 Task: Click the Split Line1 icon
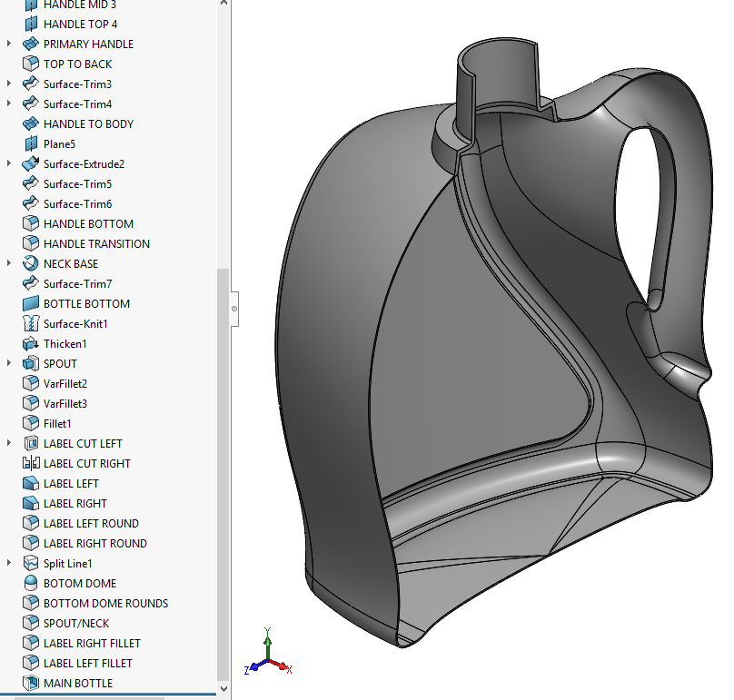[x=30, y=564]
